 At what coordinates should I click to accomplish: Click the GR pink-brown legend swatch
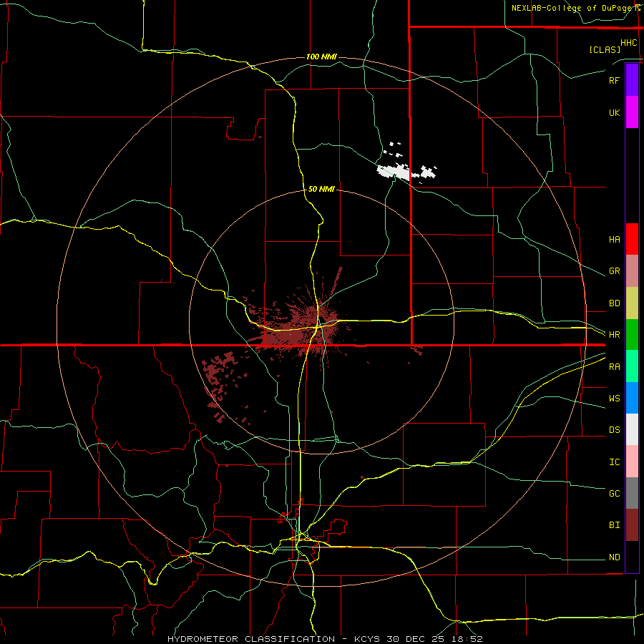coord(632,271)
